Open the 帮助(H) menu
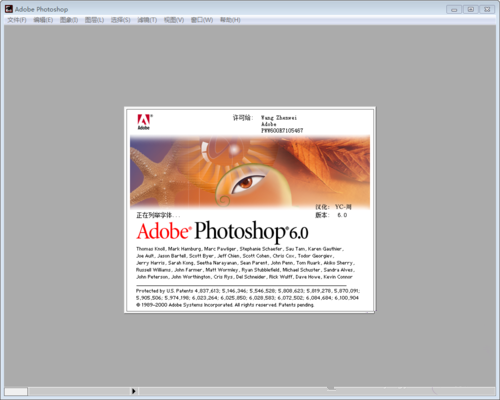 (230, 20)
